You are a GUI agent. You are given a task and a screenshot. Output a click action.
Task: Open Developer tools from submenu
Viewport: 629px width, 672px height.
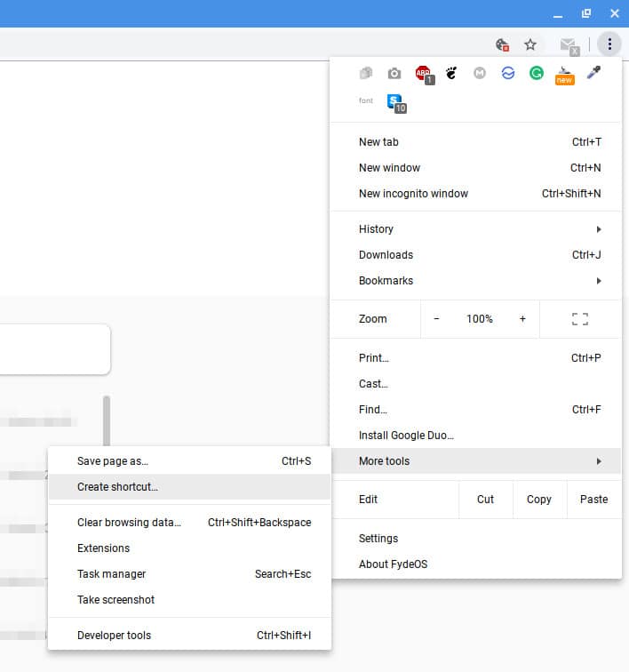[x=189, y=636]
